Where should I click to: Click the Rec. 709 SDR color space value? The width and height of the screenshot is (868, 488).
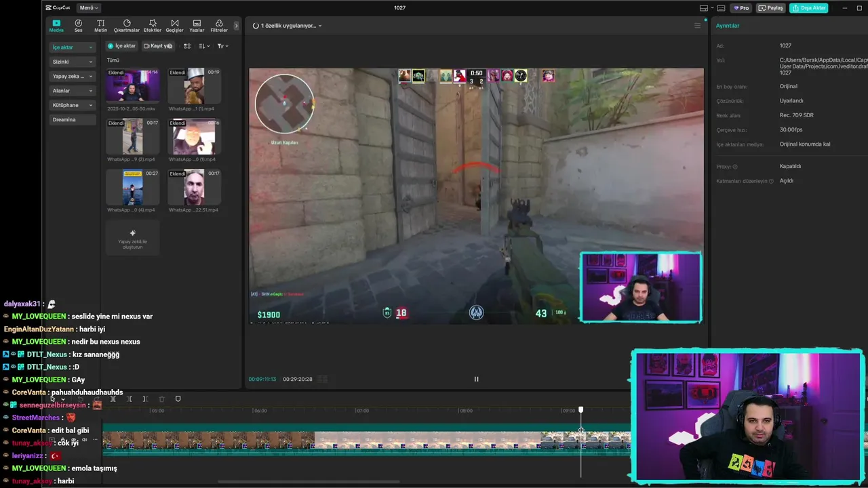point(796,115)
